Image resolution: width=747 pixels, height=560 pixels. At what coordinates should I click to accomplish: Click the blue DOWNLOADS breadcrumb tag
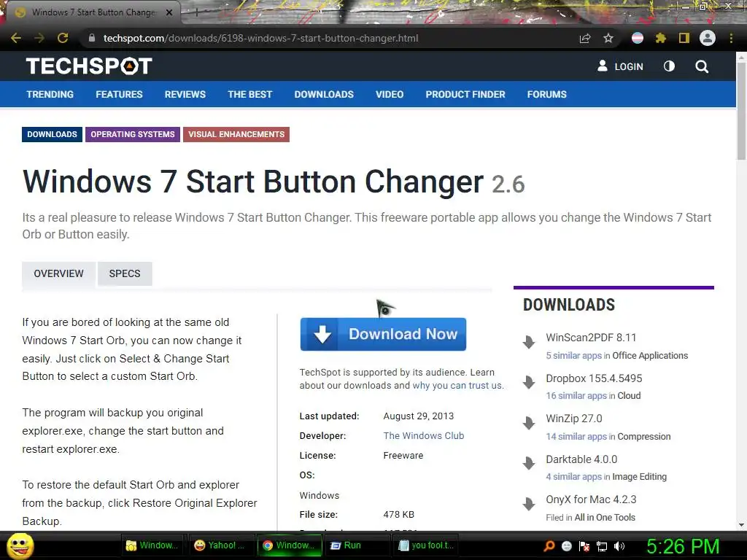click(x=52, y=134)
